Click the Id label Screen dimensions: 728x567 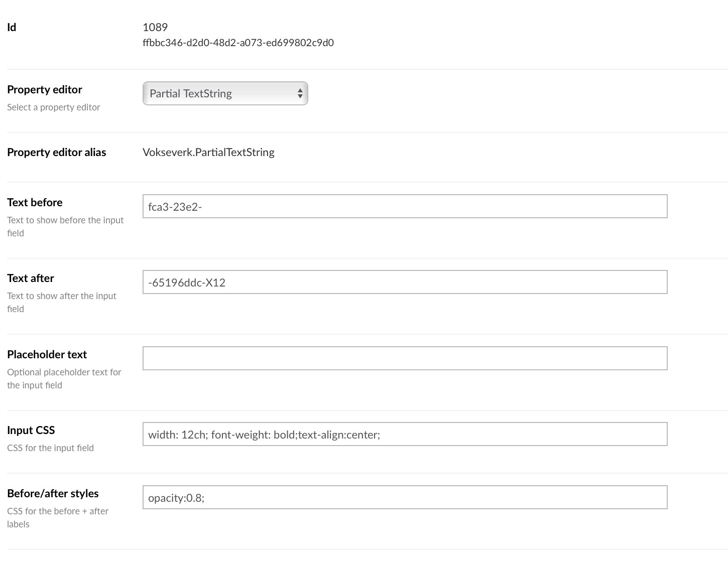pos(12,27)
